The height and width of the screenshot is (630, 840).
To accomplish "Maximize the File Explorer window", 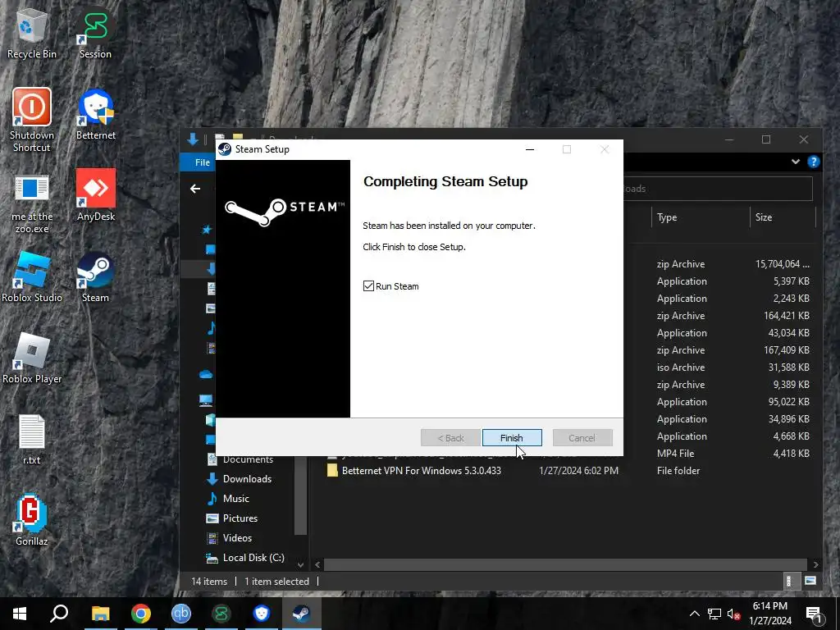I will [766, 139].
